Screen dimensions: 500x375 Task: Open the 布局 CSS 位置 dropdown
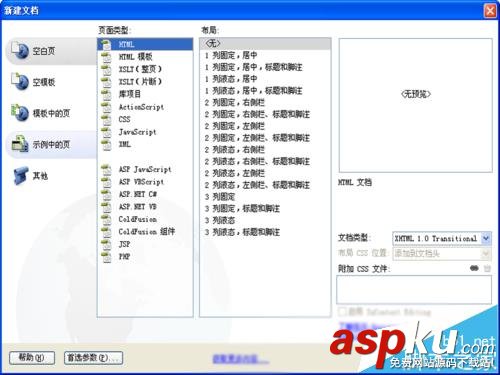(442, 254)
